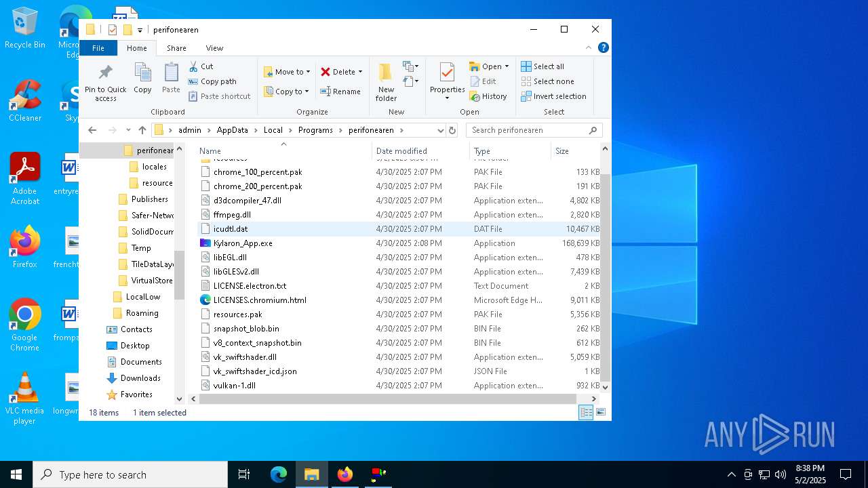Open the File menu tab

pos(98,48)
